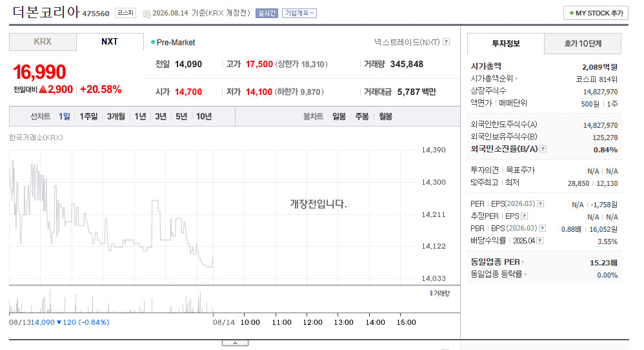Click 동일업종 PER value 15.23배

[x=604, y=263]
